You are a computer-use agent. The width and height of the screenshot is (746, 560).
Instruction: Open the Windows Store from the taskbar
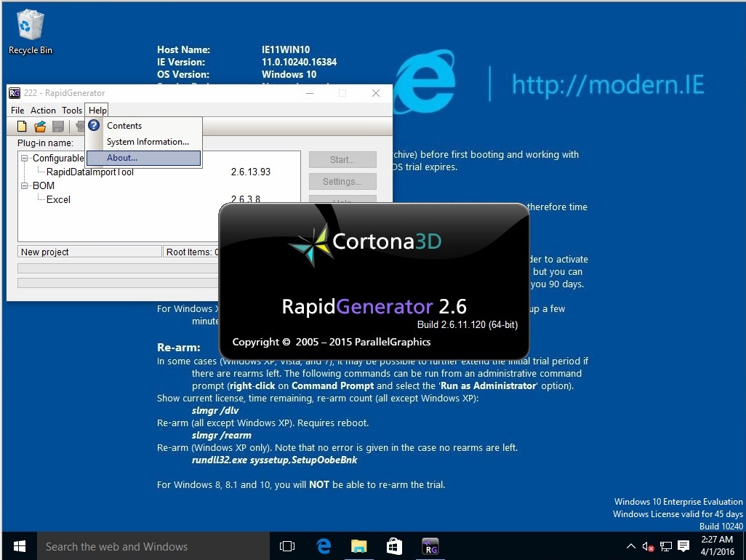pyautogui.click(x=394, y=546)
